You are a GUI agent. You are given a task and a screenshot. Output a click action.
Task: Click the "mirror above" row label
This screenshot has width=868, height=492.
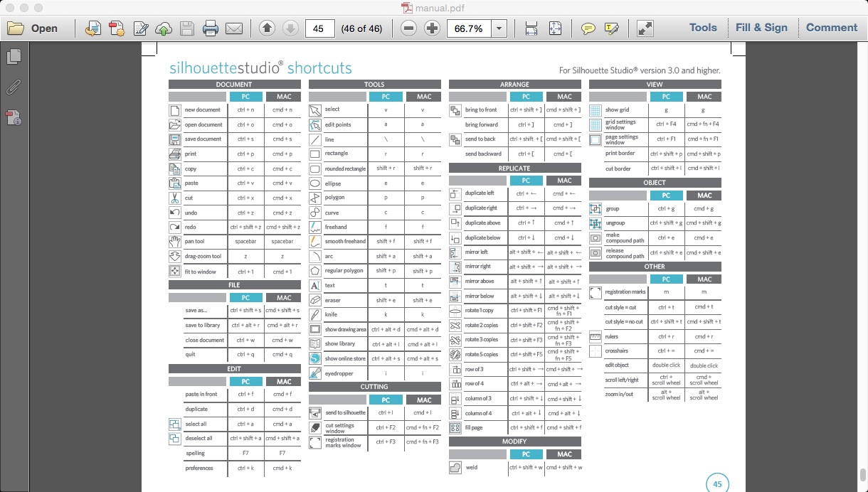[480, 282]
